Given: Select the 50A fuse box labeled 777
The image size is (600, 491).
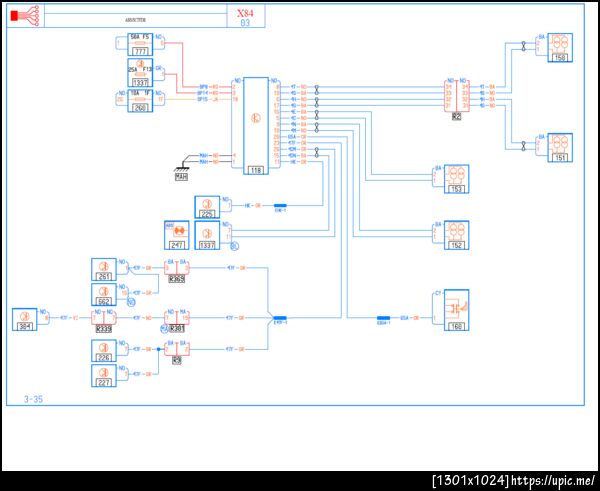Looking at the screenshot, I should 140,45.
